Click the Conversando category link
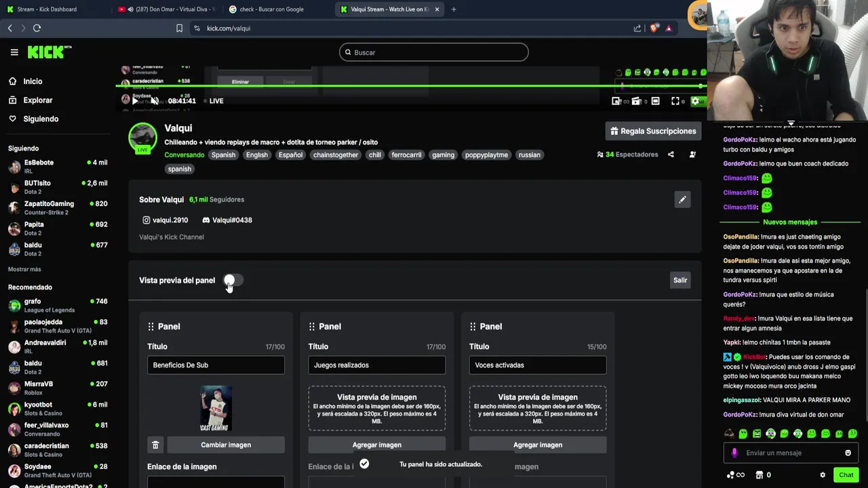 (184, 155)
